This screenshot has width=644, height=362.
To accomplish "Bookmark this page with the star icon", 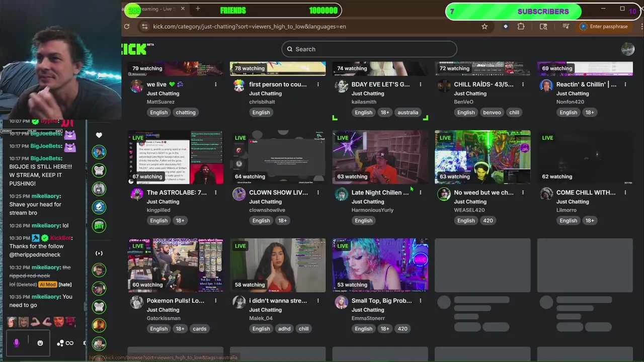I will 485,27.
